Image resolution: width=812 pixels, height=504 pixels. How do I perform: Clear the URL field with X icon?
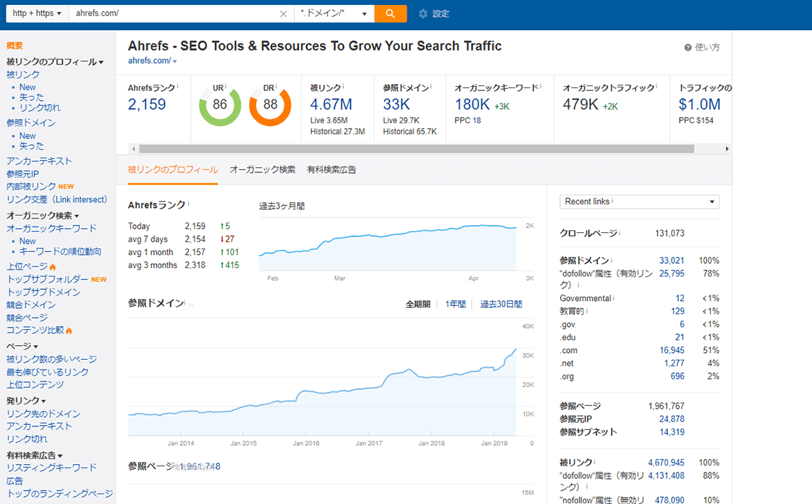283,14
